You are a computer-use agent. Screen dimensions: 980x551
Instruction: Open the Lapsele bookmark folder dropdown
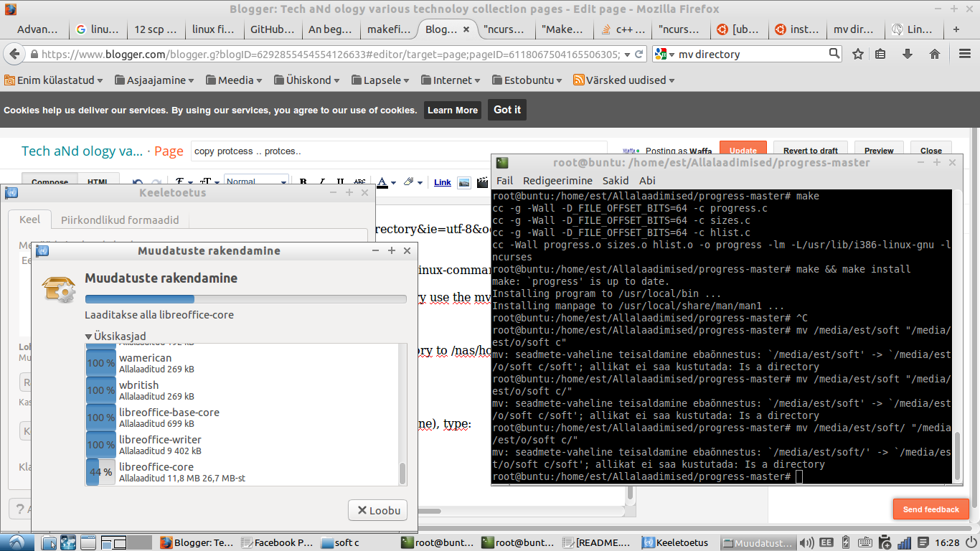[381, 80]
